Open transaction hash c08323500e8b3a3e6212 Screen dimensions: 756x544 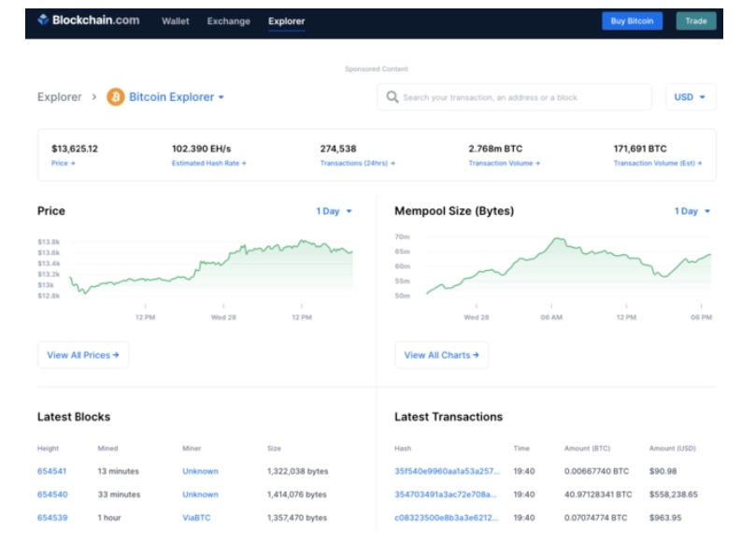click(447, 518)
